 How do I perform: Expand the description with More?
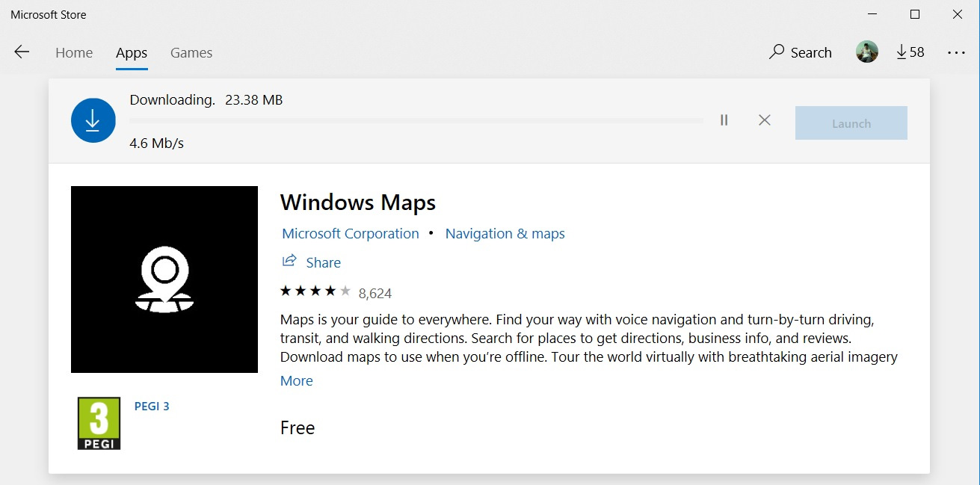point(296,380)
